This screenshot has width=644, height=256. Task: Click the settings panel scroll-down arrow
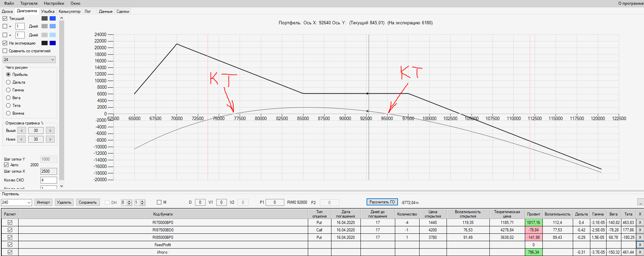[x=61, y=186]
